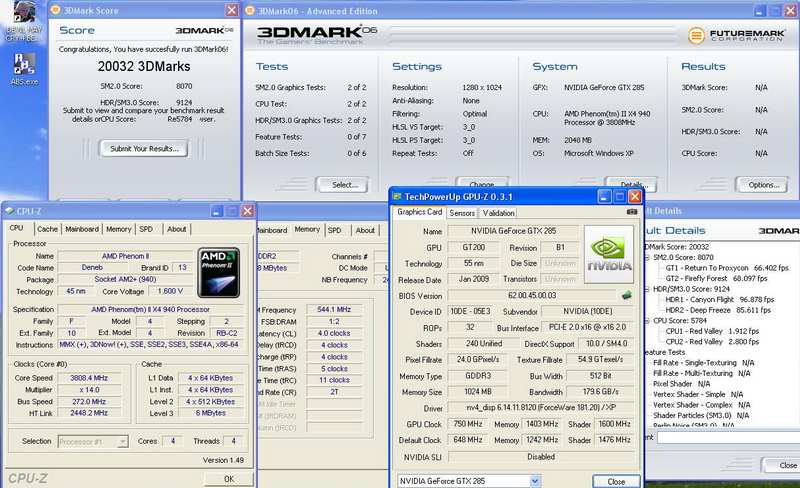Image resolution: width=800 pixels, height=488 pixels.
Task: Click the NVIDIA logo in GPU-Z
Action: point(609,254)
